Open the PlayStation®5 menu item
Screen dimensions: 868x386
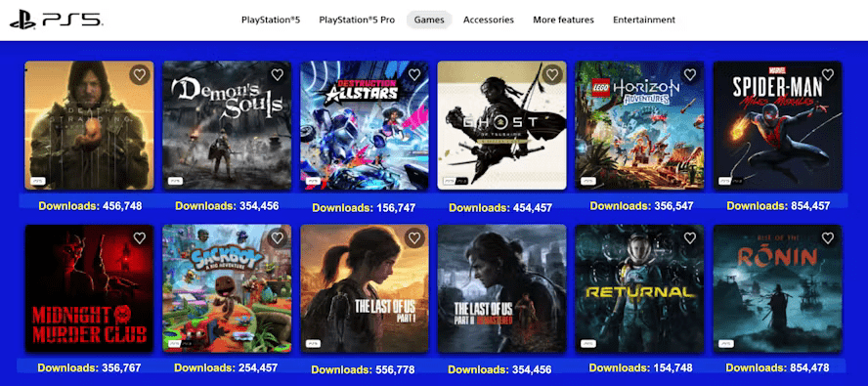[x=271, y=20]
